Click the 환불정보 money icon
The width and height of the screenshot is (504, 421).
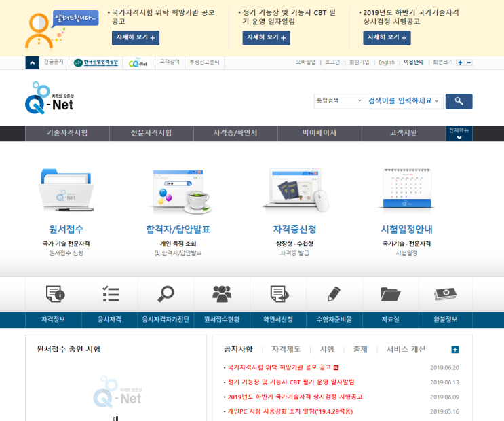pyautogui.click(x=446, y=294)
